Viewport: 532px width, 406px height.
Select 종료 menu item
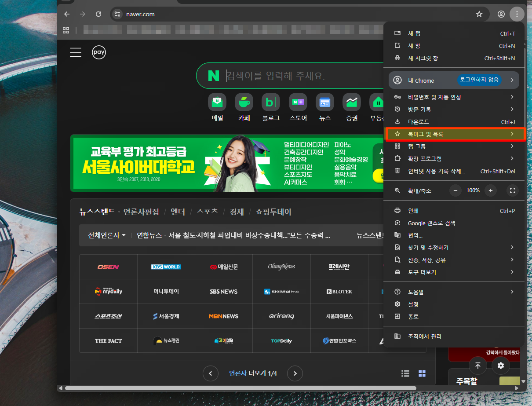[454, 317]
